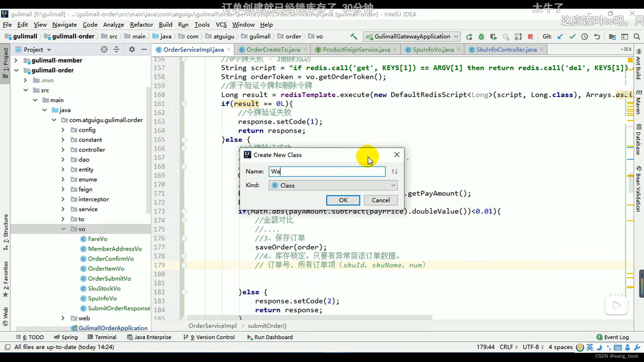Expand the gulimall-member module
The height and width of the screenshot is (362, 644).
[16, 60]
